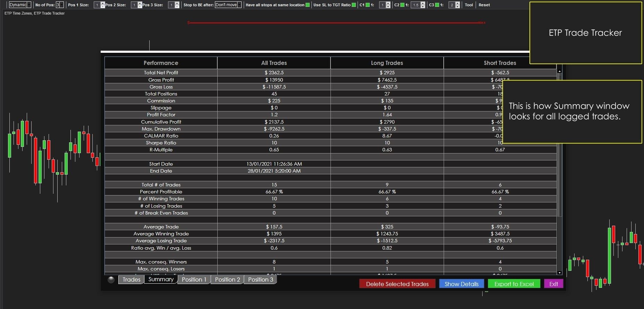Select the Profit Factor row label

pyautogui.click(x=161, y=115)
